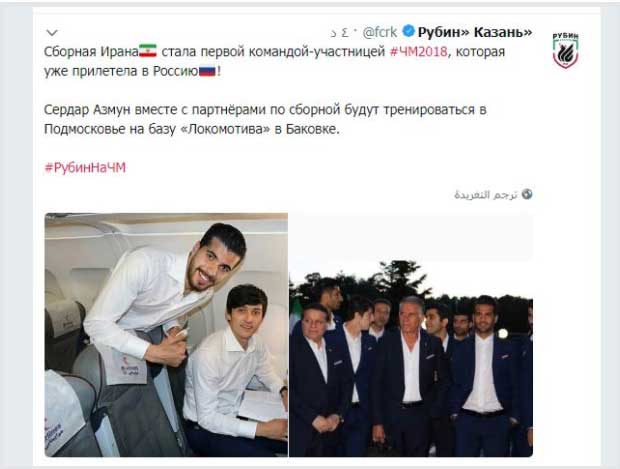This screenshot has height=469, width=620.
Task: Open the #РубинНаЧМ hashtag
Action: (85, 168)
